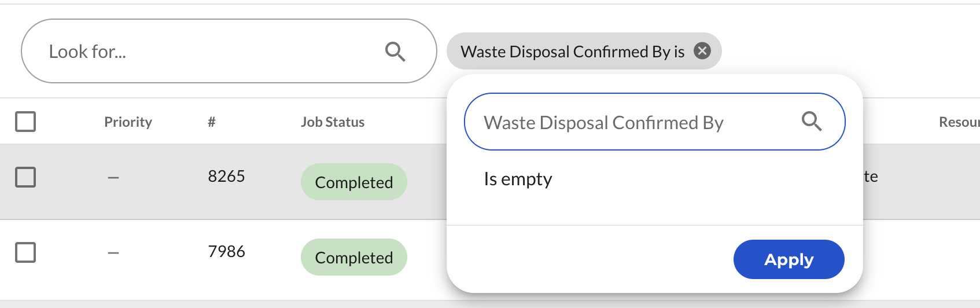Select the 'Is empty' filter option
The height and width of the screenshot is (308, 980).
coord(518,179)
